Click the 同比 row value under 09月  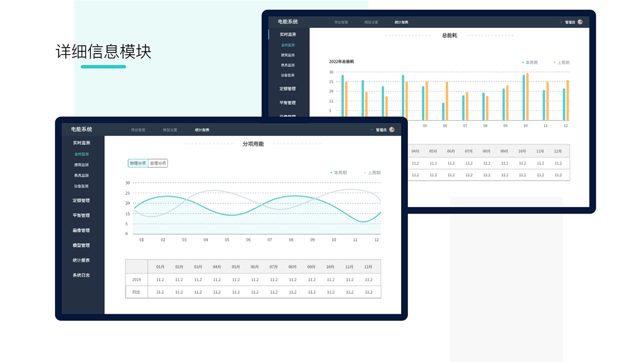[x=312, y=292]
